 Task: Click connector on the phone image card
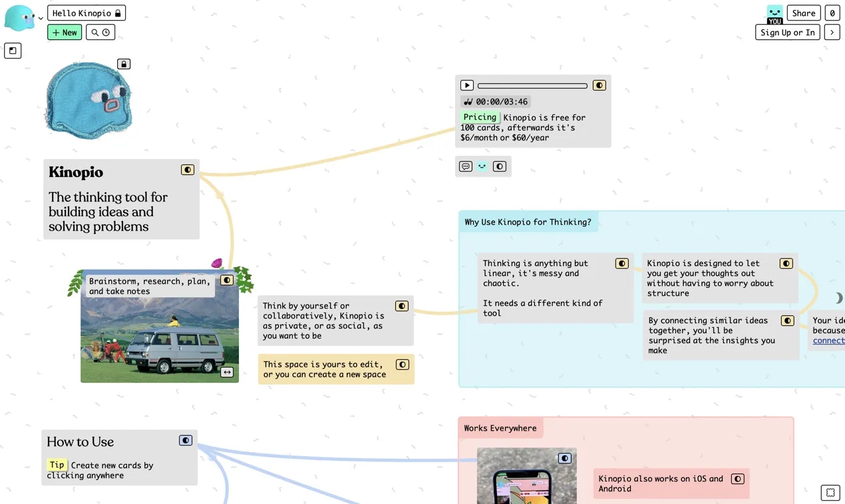[x=565, y=458]
